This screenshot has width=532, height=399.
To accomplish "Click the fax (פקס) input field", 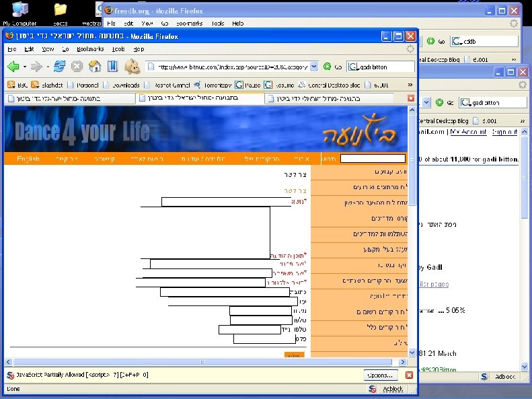I will 264,339.
